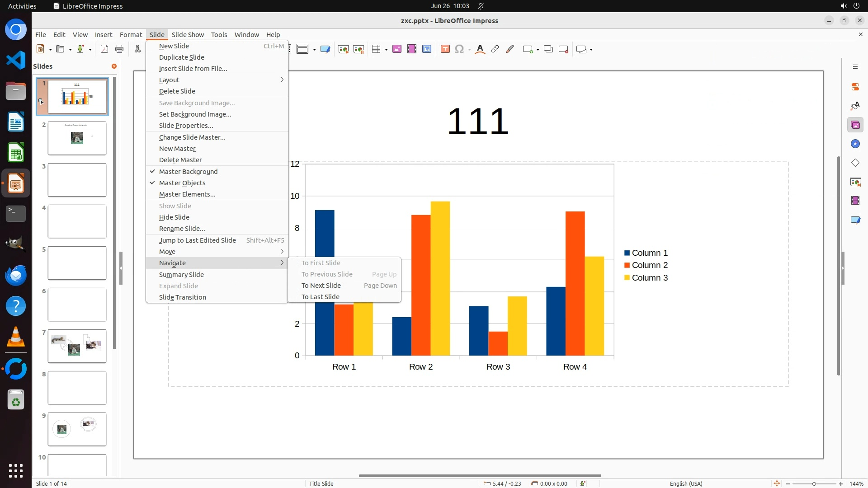The image size is (868, 488).
Task: Open the Navigator sidebar compass icon
Action: tap(855, 144)
